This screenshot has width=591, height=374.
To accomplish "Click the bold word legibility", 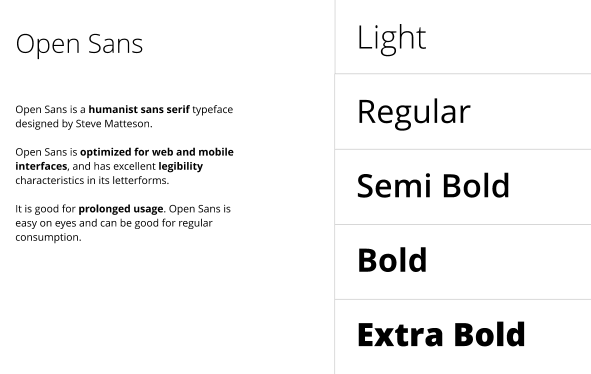I will [x=181, y=167].
